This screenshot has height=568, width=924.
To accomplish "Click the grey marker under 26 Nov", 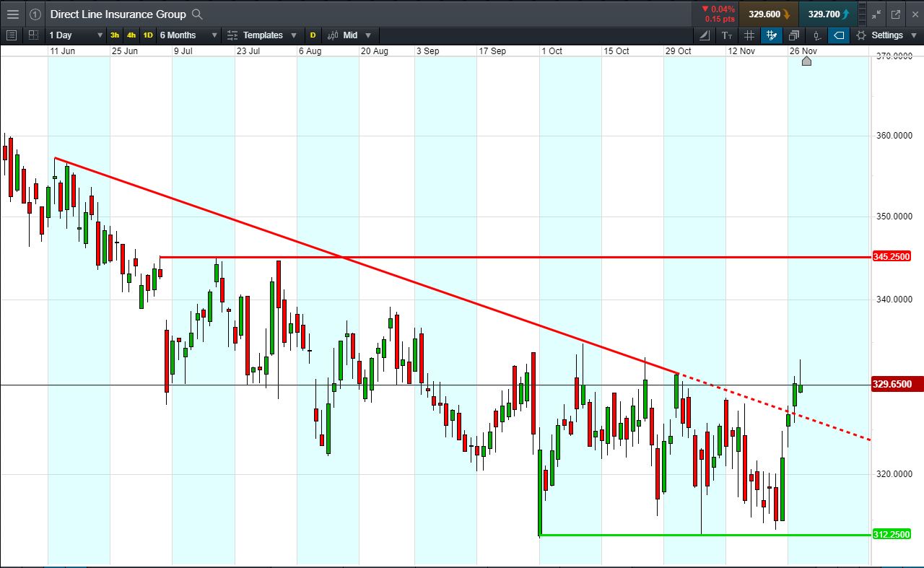I will click(x=806, y=61).
